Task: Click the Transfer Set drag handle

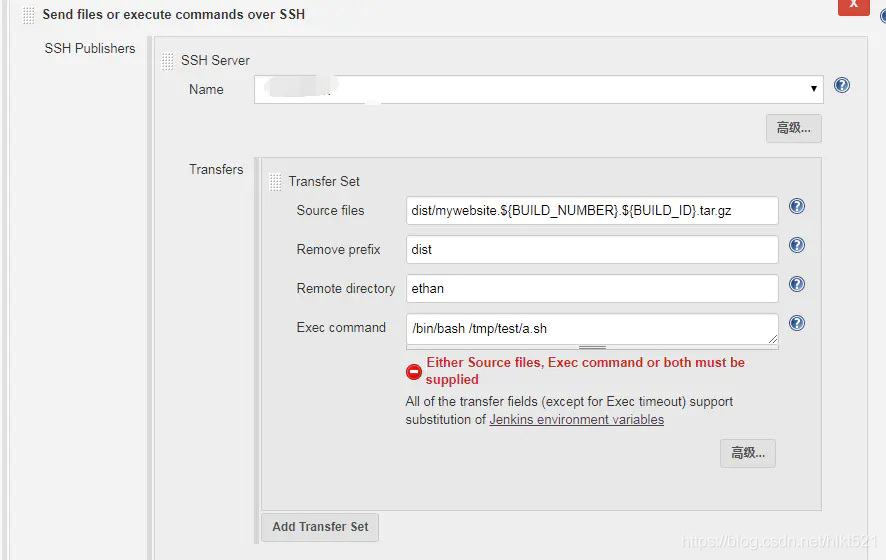Action: 275,182
